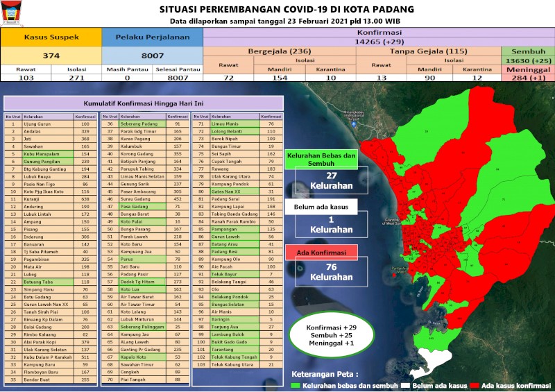The height and width of the screenshot is (392, 555).
Task: Click the suspect Rawat value 103
Action: coord(26,78)
